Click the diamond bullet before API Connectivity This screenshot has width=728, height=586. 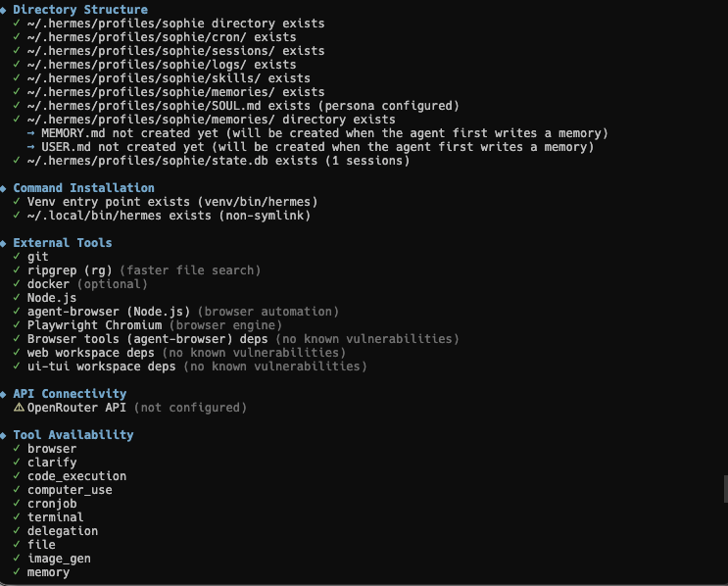tap(3, 394)
